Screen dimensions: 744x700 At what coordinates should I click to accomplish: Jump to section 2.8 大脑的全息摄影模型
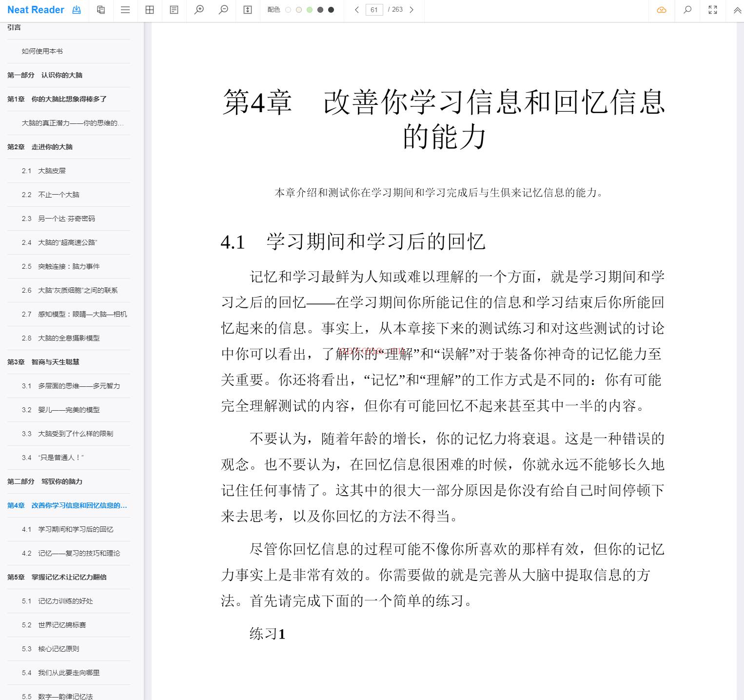pos(61,338)
